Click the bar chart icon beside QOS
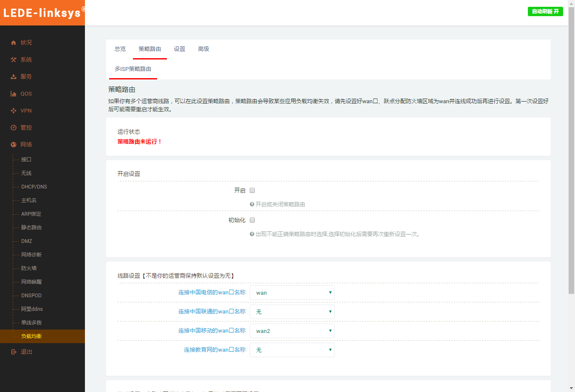Image resolution: width=575 pixels, height=392 pixels. [x=14, y=93]
